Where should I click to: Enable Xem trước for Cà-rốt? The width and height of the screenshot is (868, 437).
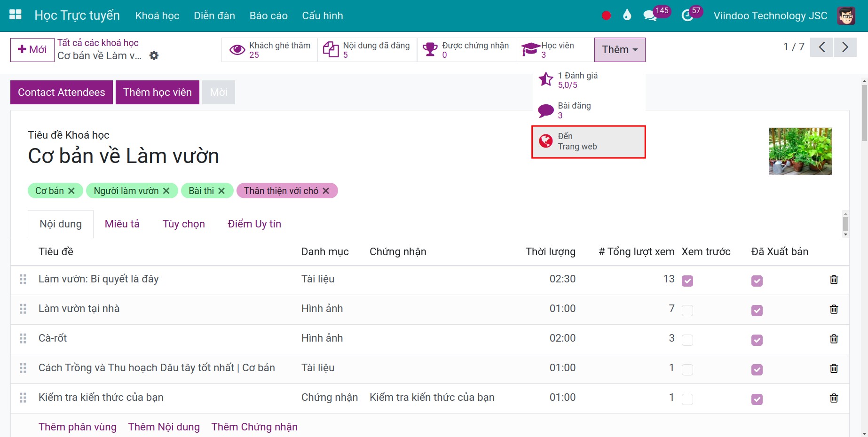[687, 340]
